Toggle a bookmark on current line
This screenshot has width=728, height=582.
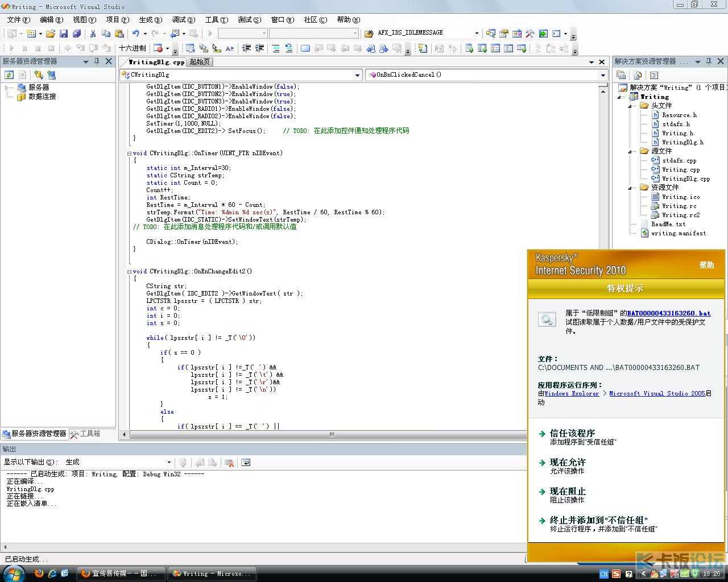pyautogui.click(x=305, y=48)
